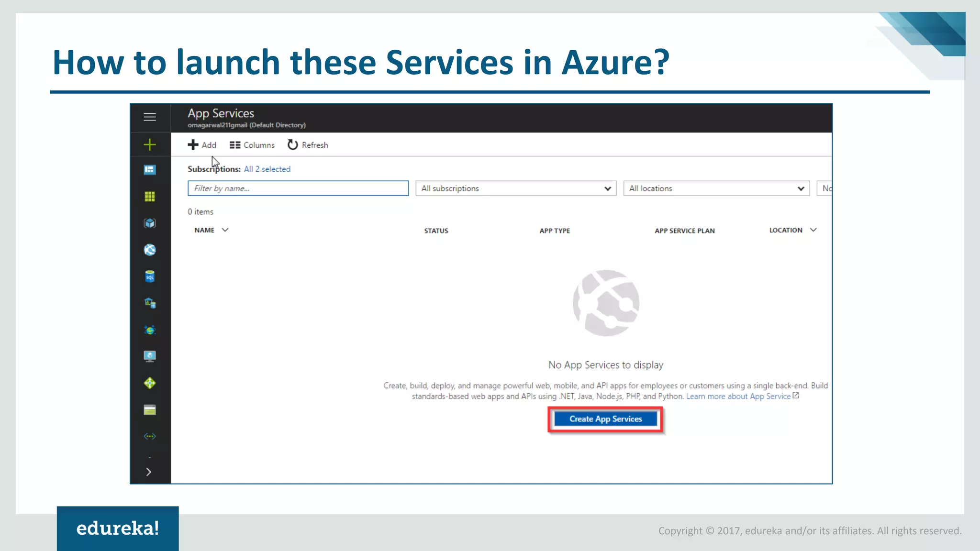980x551 pixels.
Task: Open Resource groups cube icon
Action: pos(150,223)
